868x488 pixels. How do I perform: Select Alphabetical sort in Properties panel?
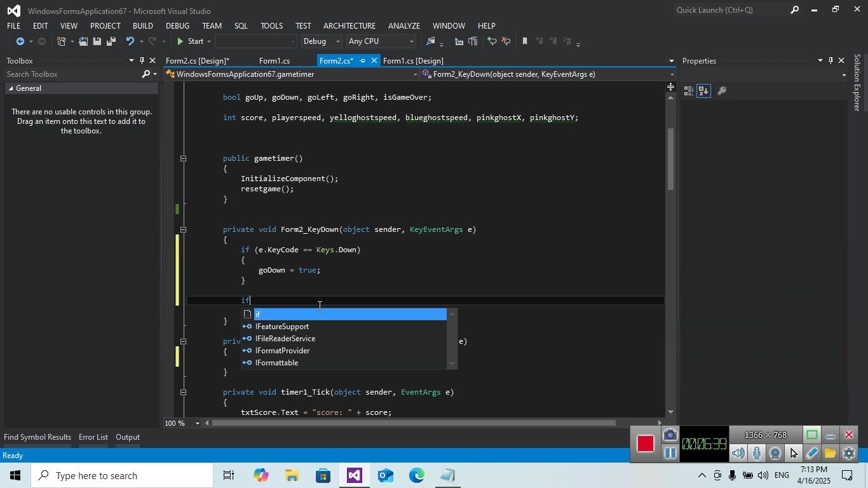(703, 91)
